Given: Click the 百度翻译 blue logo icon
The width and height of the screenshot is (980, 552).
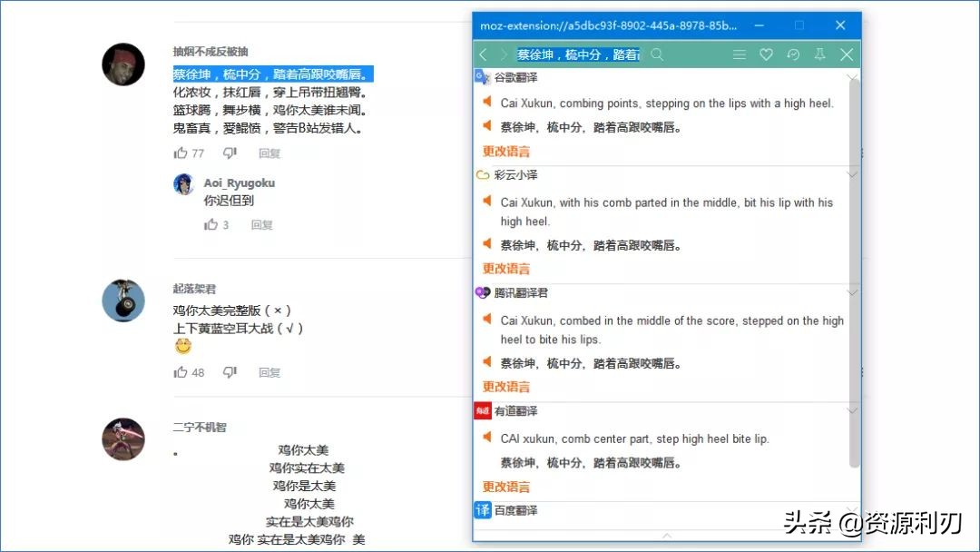Looking at the screenshot, I should point(482,510).
